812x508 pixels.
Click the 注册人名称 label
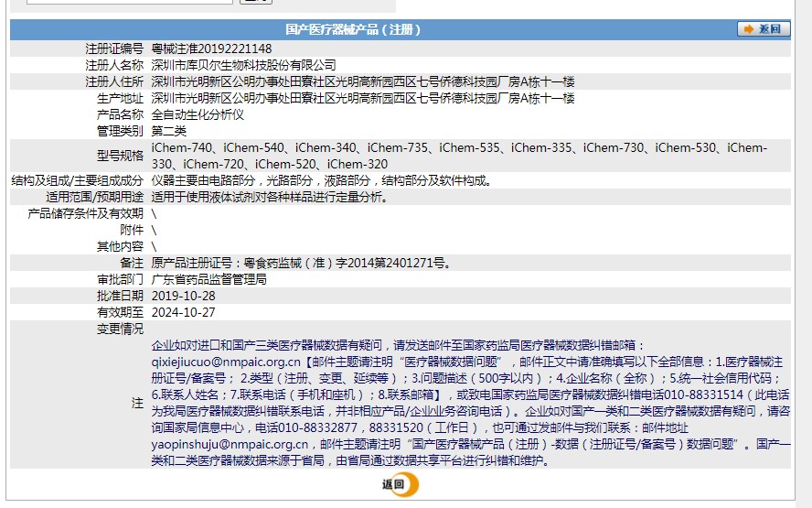[x=114, y=65]
